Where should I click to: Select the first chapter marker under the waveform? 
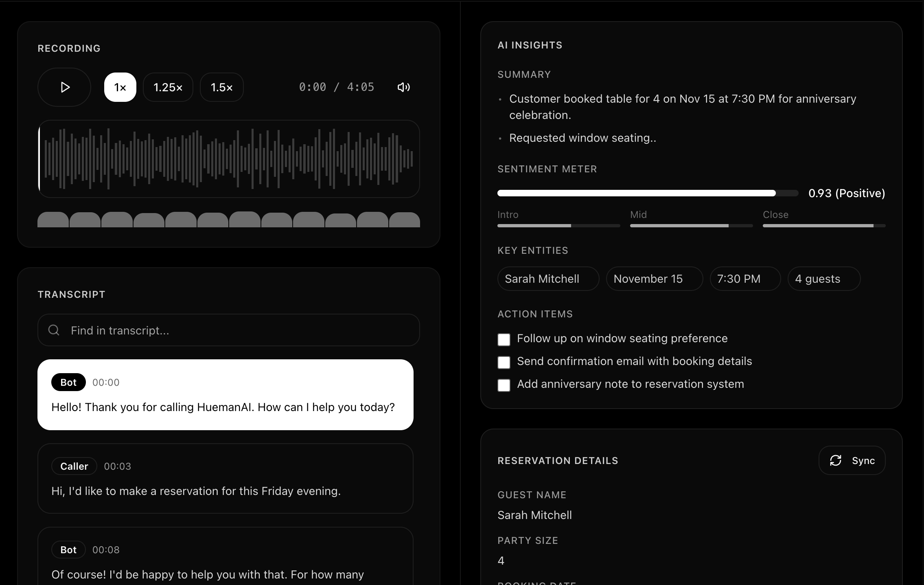53,220
